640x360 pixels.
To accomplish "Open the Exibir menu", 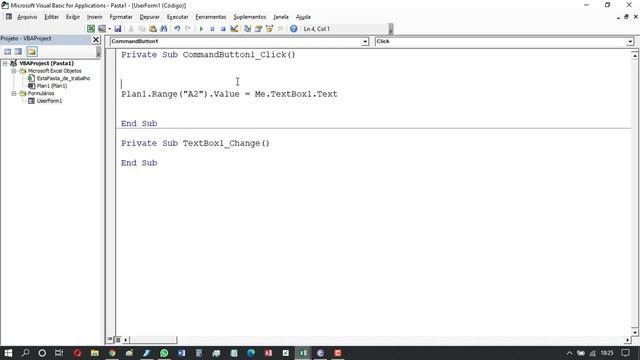I will (73, 17).
